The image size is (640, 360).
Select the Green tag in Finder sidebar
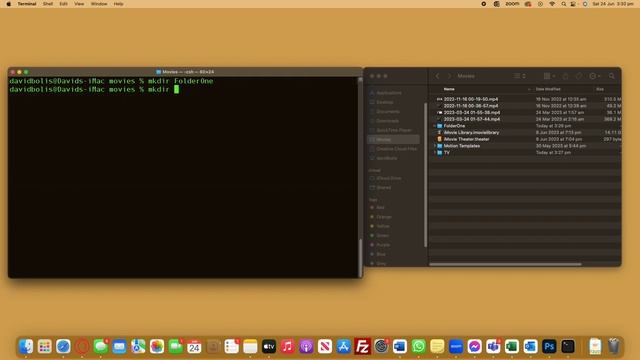(382, 236)
